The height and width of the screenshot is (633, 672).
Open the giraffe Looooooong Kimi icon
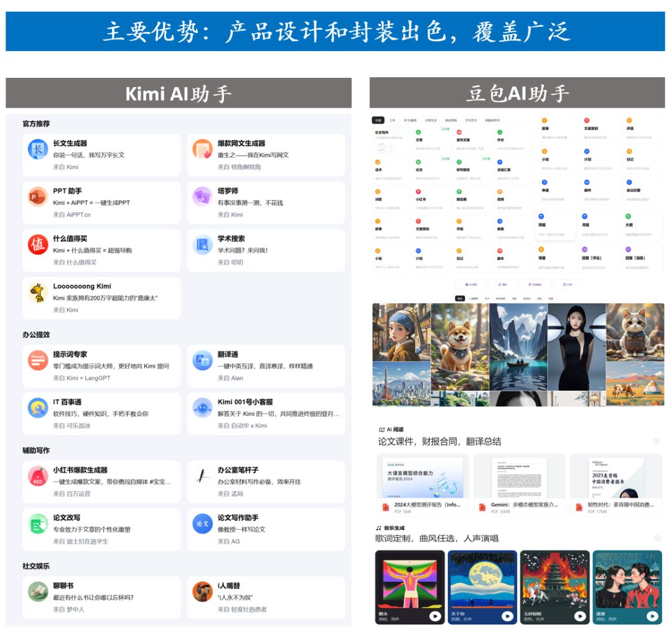[x=38, y=292]
